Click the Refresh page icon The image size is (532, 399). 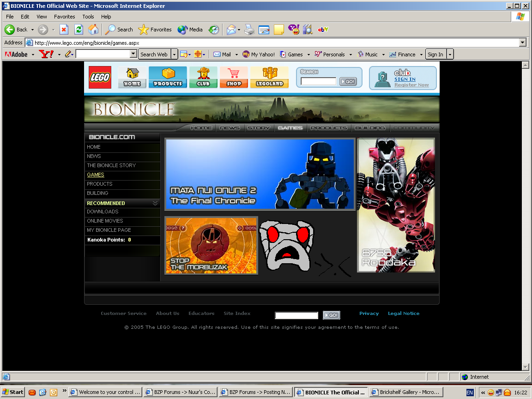[x=79, y=30]
